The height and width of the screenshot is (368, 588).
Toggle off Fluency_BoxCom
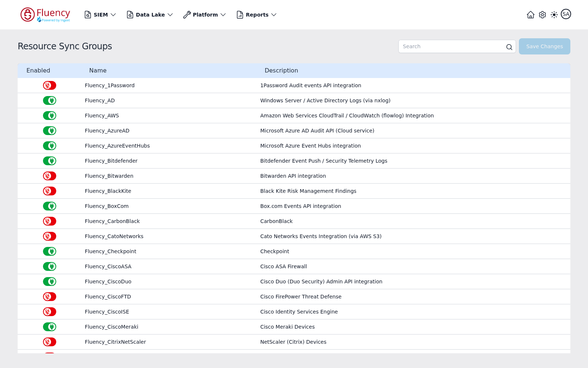(x=50, y=206)
